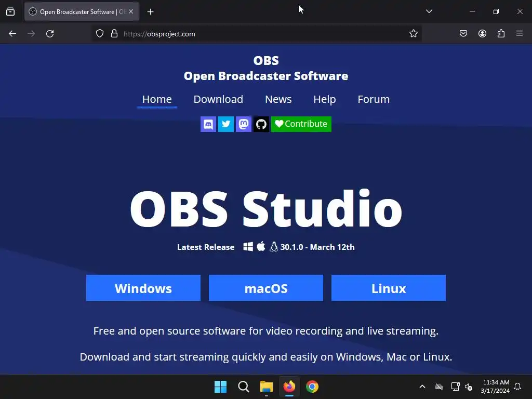Open the GitHub icon link
This screenshot has width=532, height=399.
261,124
